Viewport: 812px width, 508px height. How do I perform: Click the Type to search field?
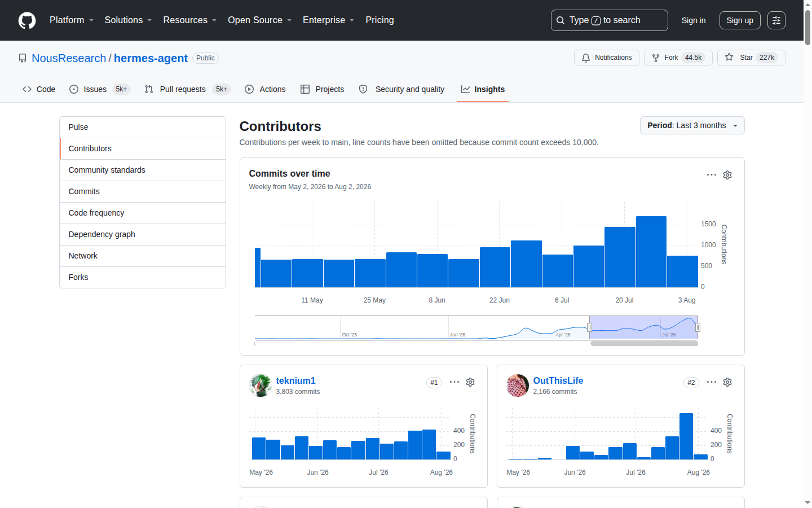[610, 20]
